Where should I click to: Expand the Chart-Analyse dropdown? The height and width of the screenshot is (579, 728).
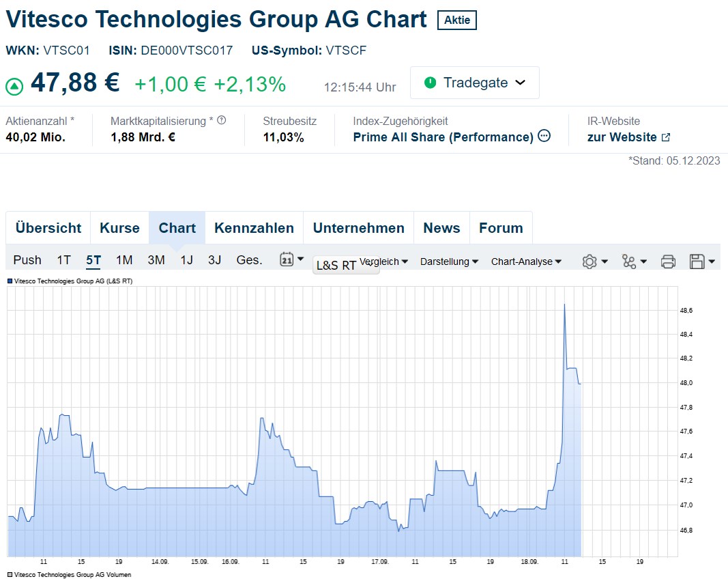[x=526, y=262]
